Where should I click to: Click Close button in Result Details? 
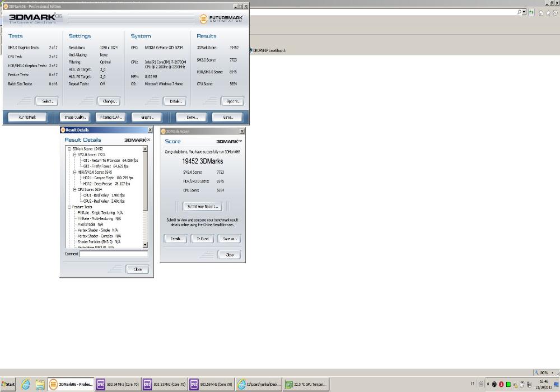[x=138, y=269]
